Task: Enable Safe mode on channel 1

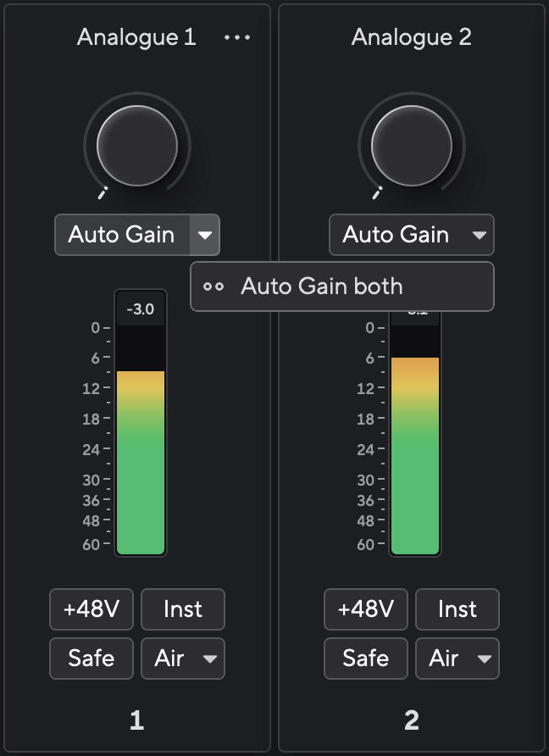Action: pos(91,659)
